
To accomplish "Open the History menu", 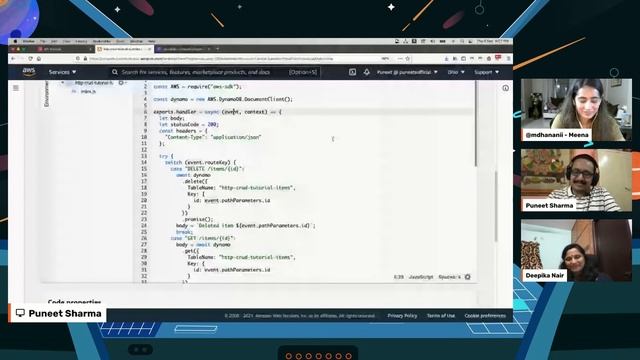I will point(81,41).
